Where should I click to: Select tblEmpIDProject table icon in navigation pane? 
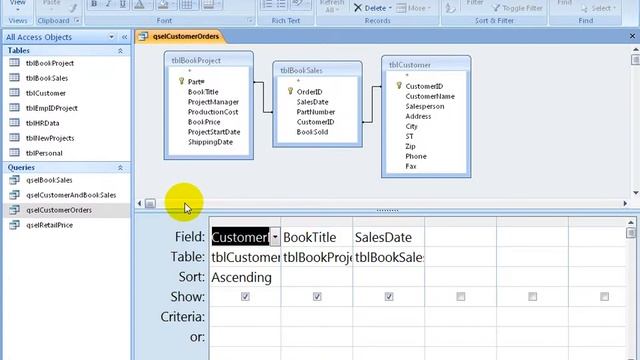pyautogui.click(x=14, y=108)
